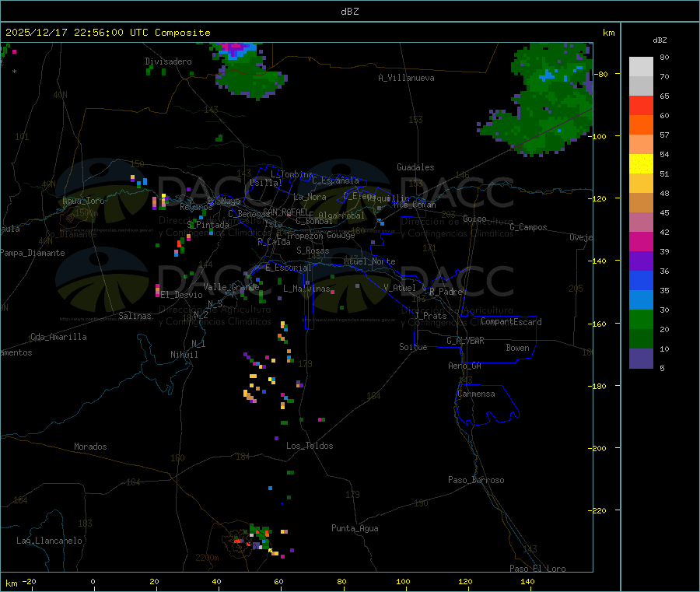Click the Atuel_Norte label
Screen dimensions: 700x592
[369, 261]
